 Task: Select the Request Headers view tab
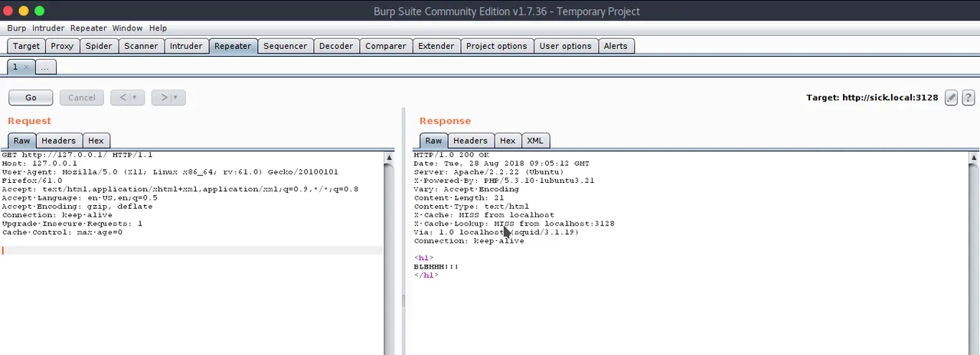point(58,141)
